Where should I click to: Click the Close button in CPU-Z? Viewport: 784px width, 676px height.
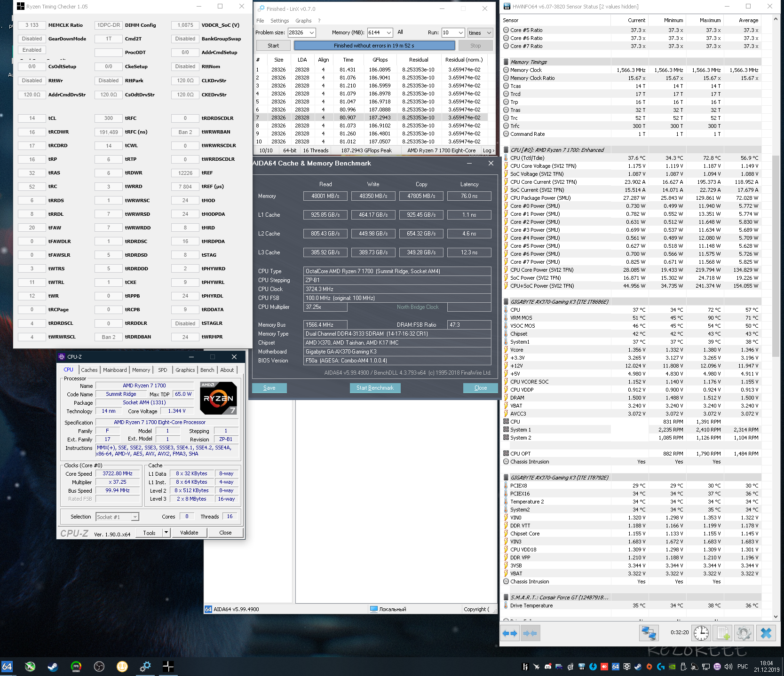coord(225,533)
